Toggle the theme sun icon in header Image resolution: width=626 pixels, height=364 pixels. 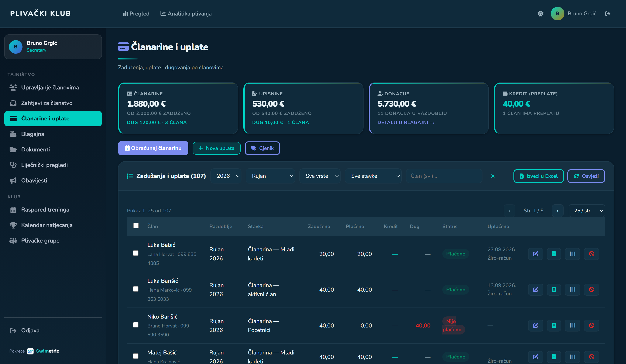(540, 14)
